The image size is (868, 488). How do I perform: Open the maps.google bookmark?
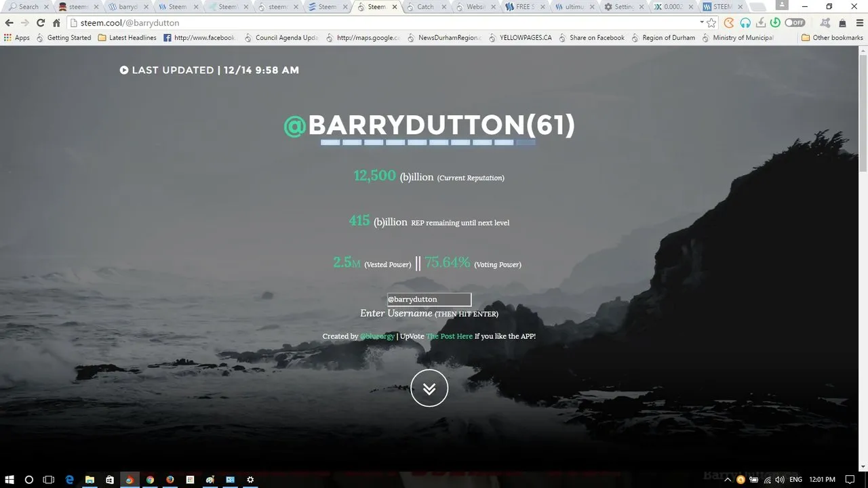(x=363, y=38)
